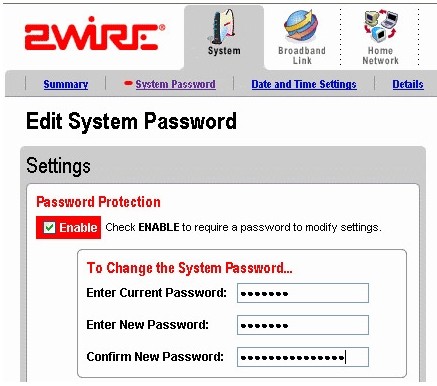This screenshot has width=437, height=386.
Task: Select the System gateway device icon
Action: [x=223, y=26]
